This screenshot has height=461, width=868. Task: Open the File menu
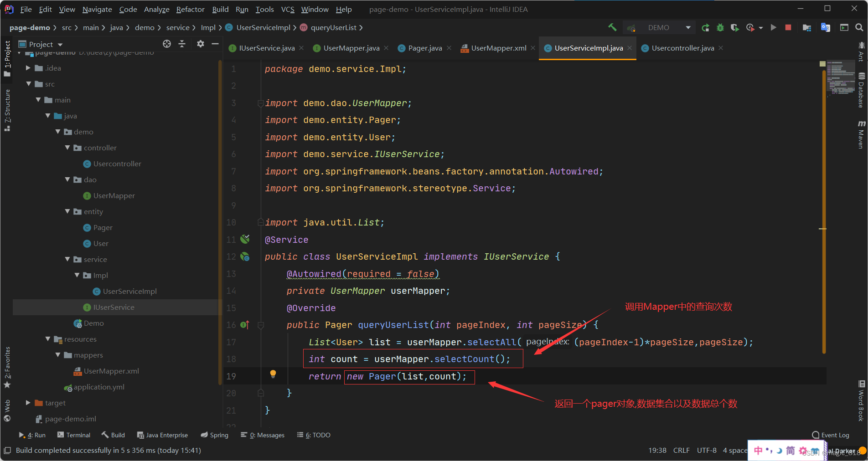(x=26, y=9)
